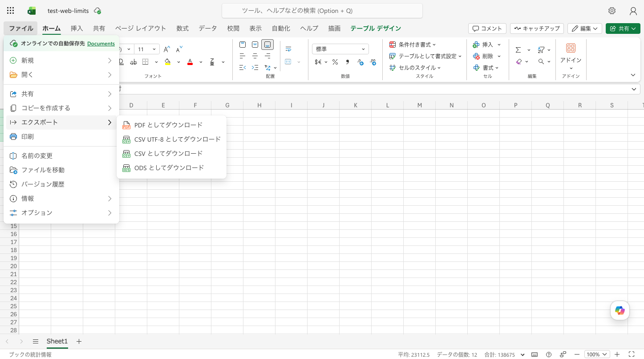Add a new sheet with plus icon
Screen dimensions: 644x359
(x=79, y=342)
